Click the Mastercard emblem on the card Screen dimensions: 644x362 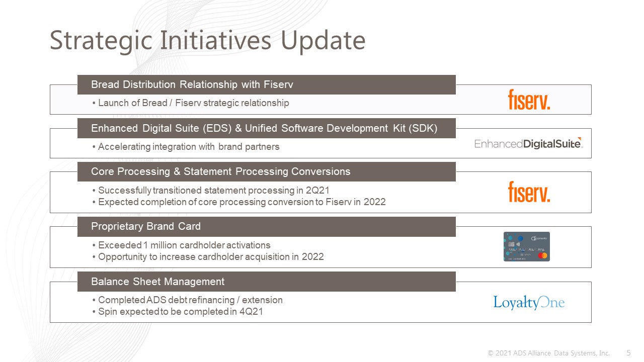tap(542, 255)
